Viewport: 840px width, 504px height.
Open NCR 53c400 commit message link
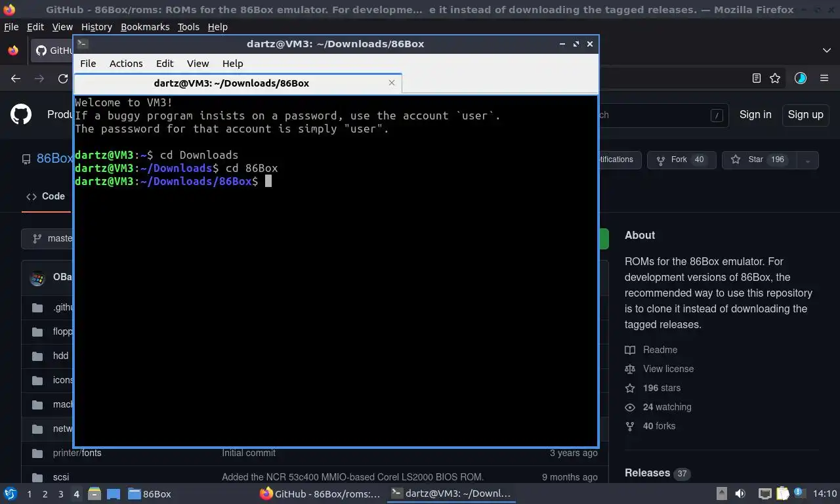pos(352,477)
